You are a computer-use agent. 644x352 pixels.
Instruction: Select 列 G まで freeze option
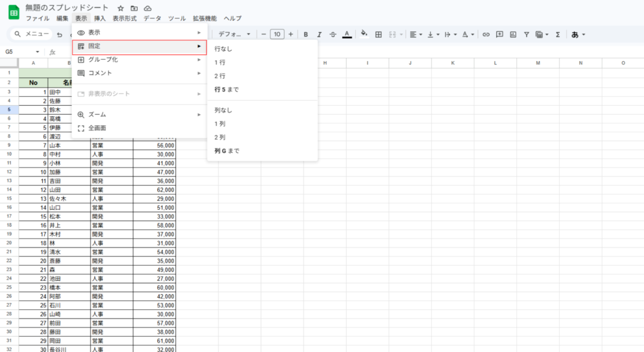(x=226, y=151)
